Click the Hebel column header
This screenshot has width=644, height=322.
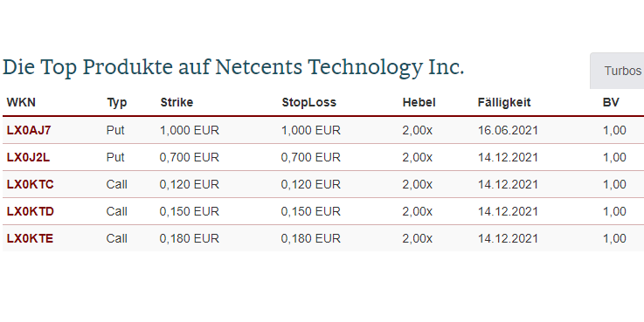click(x=419, y=102)
